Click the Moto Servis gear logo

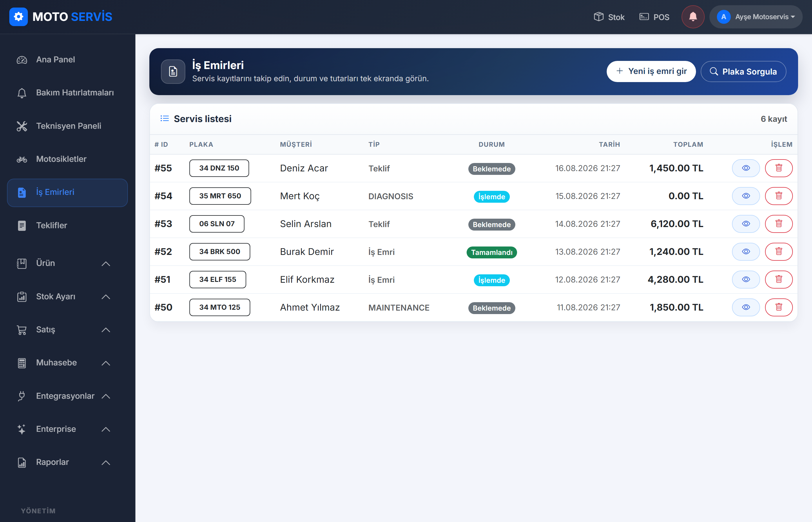(18, 17)
